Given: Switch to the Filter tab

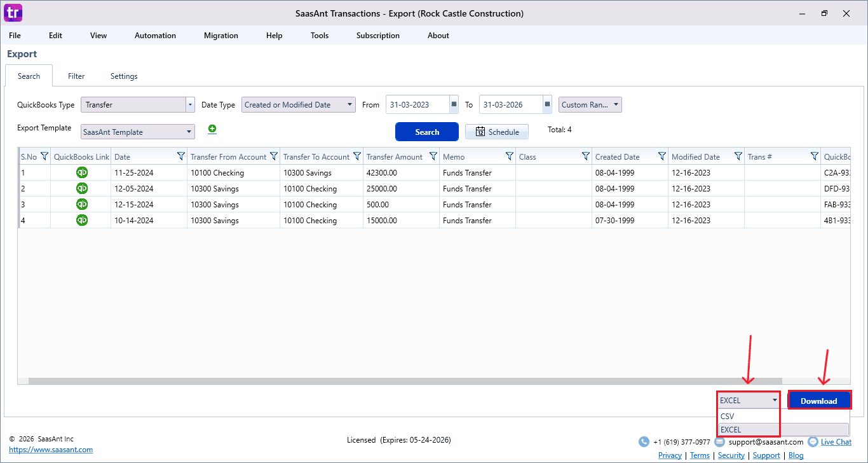Looking at the screenshot, I should pos(76,76).
